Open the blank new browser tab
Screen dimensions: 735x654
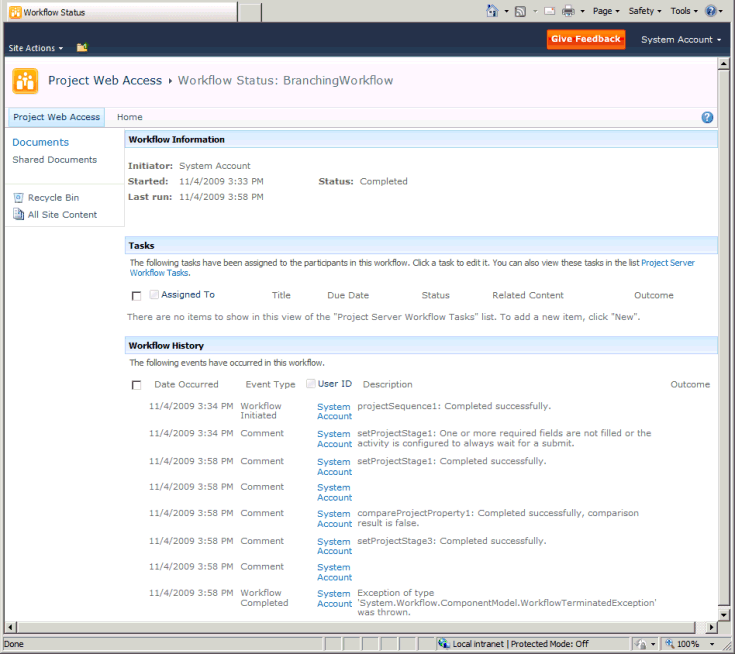coord(250,12)
